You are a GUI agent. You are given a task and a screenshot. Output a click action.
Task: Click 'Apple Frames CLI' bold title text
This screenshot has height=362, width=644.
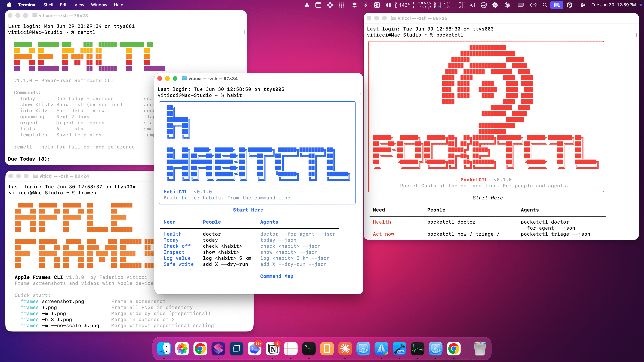[39, 277]
